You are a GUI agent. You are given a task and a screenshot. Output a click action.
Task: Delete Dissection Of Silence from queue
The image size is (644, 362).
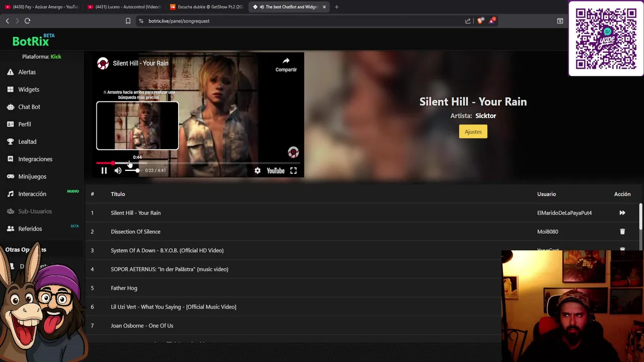(x=622, y=232)
